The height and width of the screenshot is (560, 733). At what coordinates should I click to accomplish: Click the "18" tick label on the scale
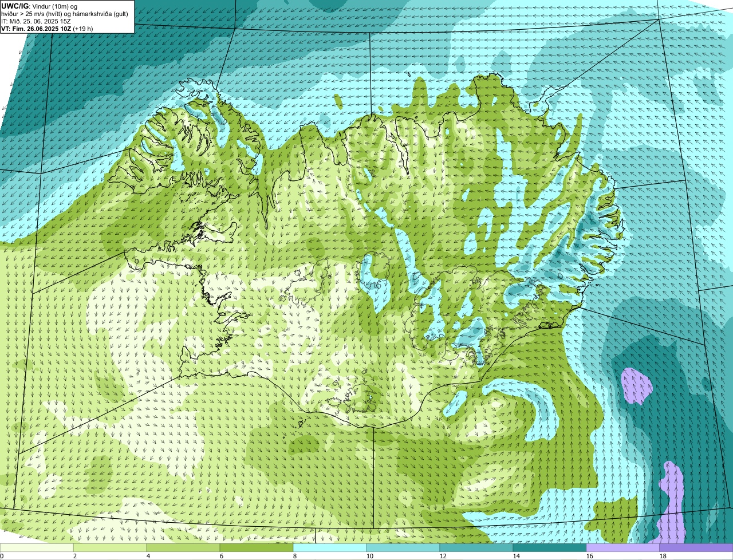(663, 556)
